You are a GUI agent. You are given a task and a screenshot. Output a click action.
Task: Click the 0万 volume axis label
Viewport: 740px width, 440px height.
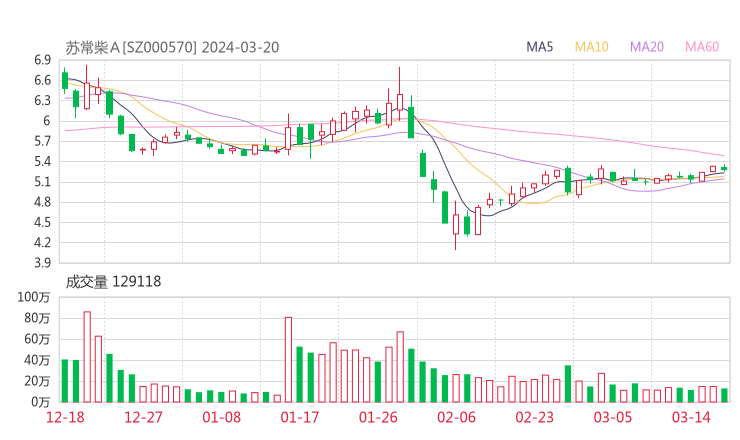click(x=40, y=402)
